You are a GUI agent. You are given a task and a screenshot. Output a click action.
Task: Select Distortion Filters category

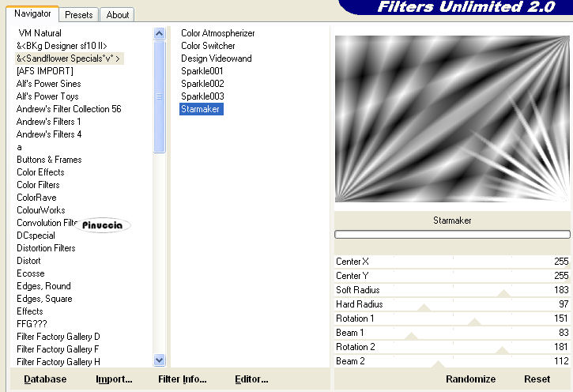point(46,248)
